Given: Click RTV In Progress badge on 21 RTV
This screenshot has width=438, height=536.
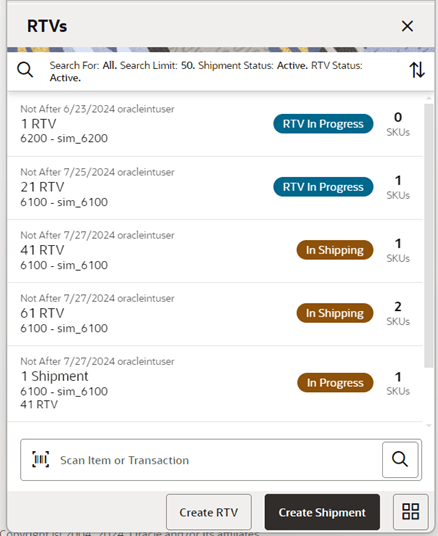Looking at the screenshot, I should click(323, 187).
